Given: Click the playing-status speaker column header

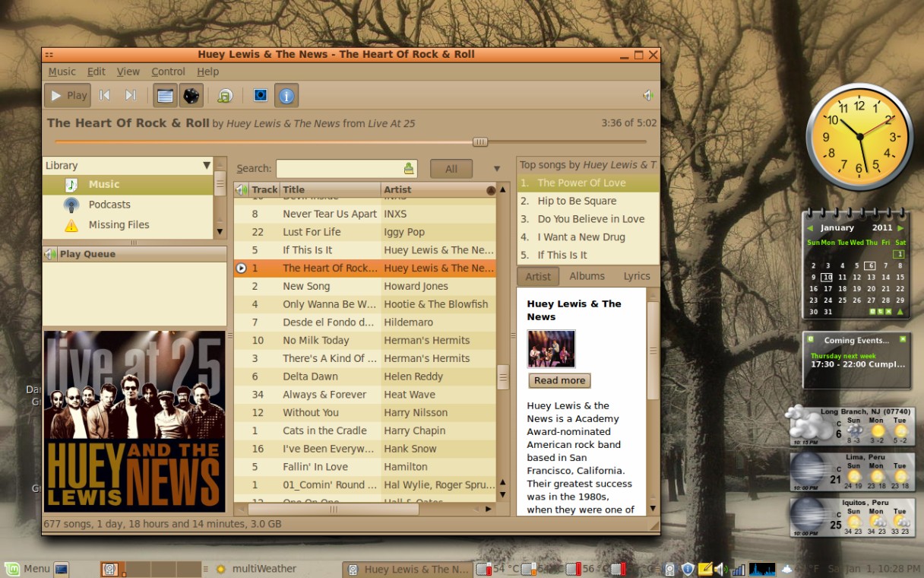Looking at the screenshot, I should tap(242, 189).
